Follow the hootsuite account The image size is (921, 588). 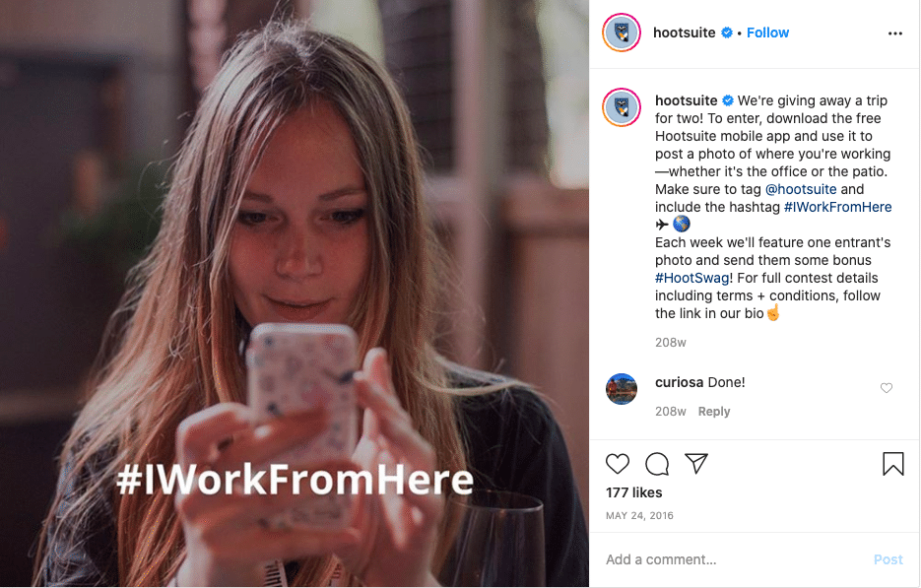(767, 33)
